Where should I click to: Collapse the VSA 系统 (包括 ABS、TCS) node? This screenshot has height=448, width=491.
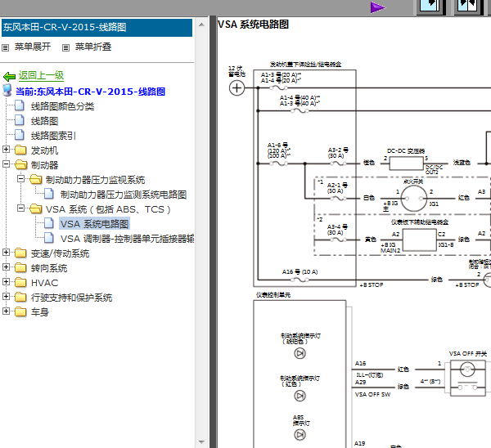(x=20, y=208)
